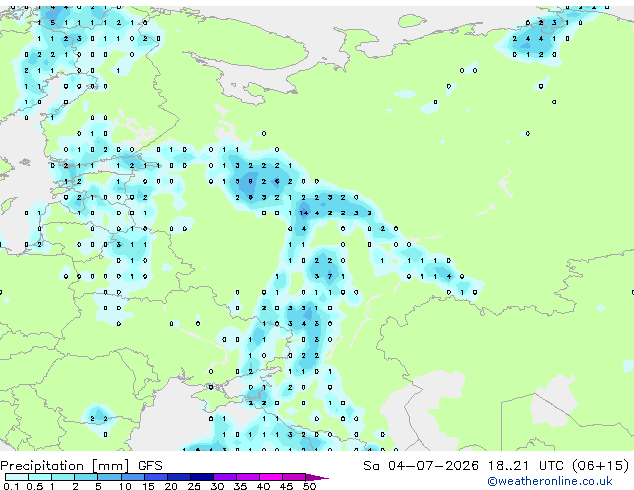Click the '40' legend scale label
This screenshot has width=634, height=490.
(x=263, y=486)
